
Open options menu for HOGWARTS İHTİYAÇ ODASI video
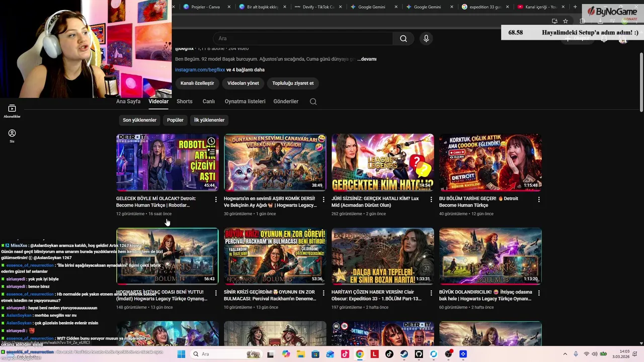click(x=216, y=293)
